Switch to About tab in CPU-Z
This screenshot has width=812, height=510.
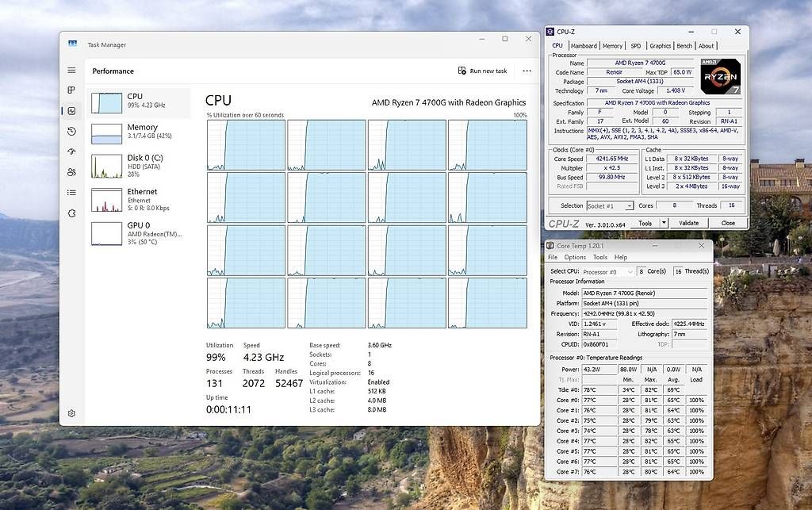tap(706, 45)
